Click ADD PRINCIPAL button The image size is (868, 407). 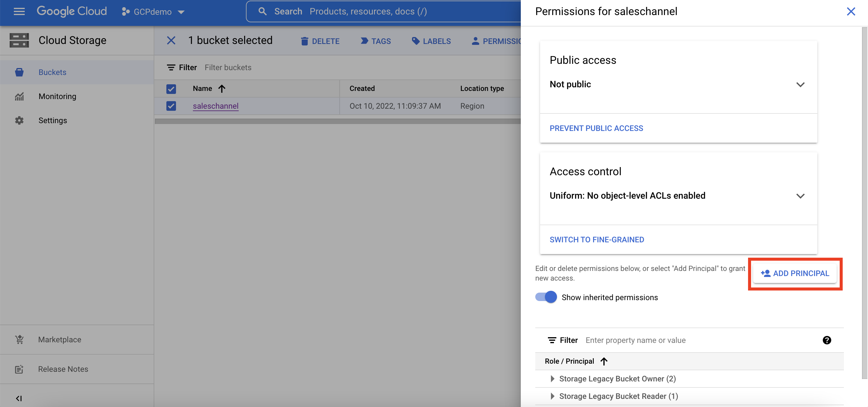click(x=795, y=273)
